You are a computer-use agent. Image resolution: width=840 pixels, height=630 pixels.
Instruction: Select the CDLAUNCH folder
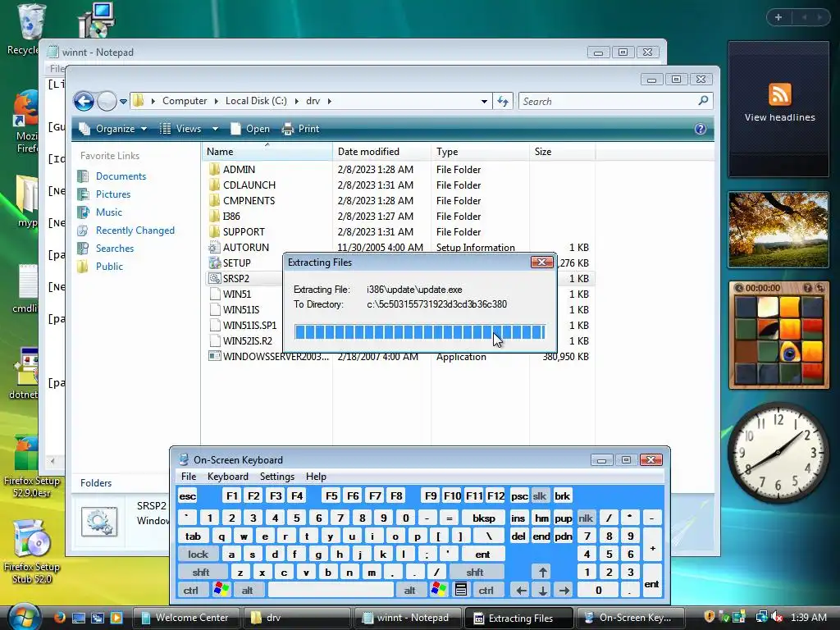[x=249, y=185]
